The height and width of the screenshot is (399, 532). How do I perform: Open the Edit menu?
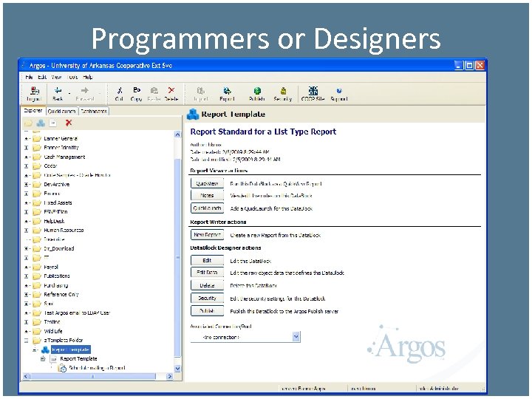[42, 77]
